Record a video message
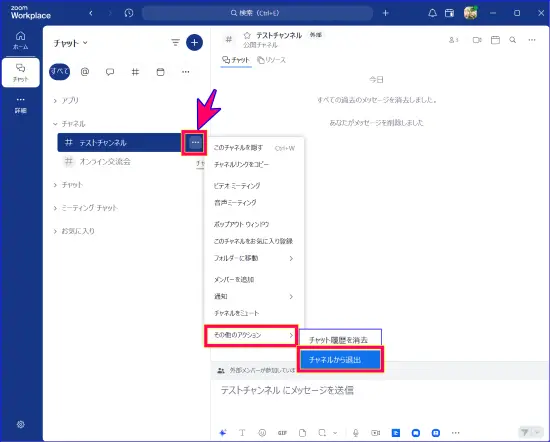This screenshot has height=442, width=550. [376, 433]
